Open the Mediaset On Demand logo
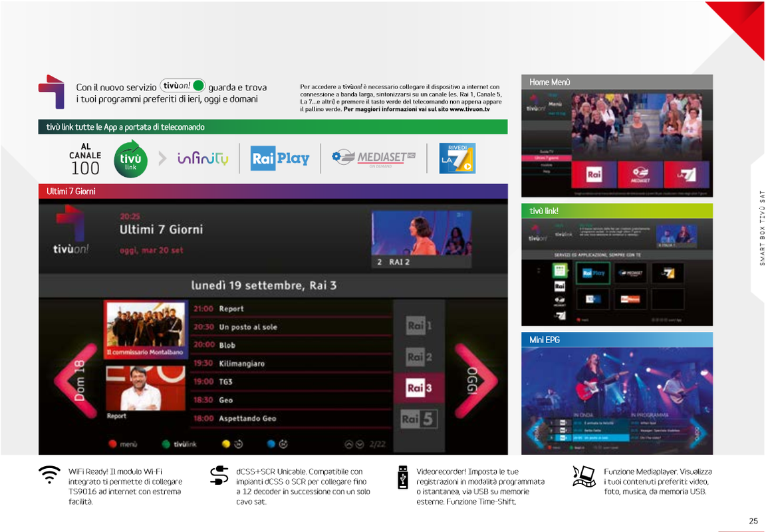This screenshot has width=774, height=532. pos(374,158)
